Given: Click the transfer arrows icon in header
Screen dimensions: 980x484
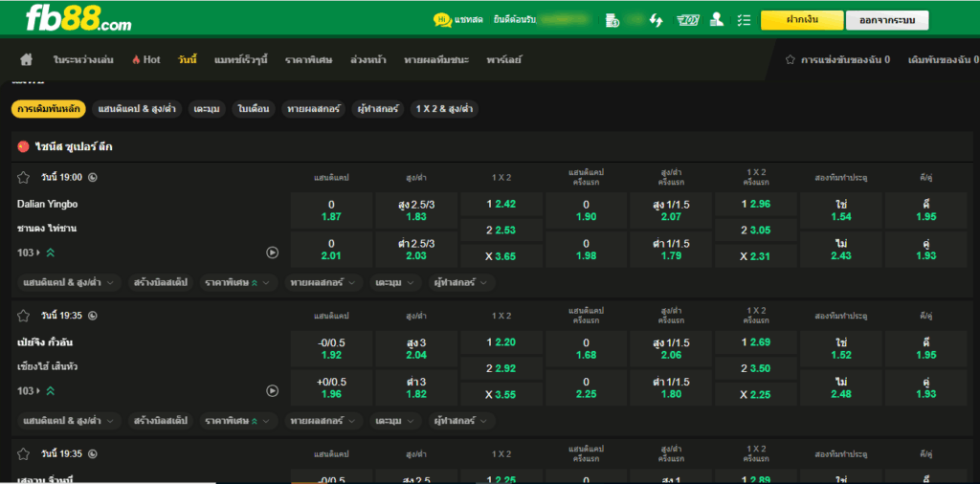Looking at the screenshot, I should tap(656, 20).
